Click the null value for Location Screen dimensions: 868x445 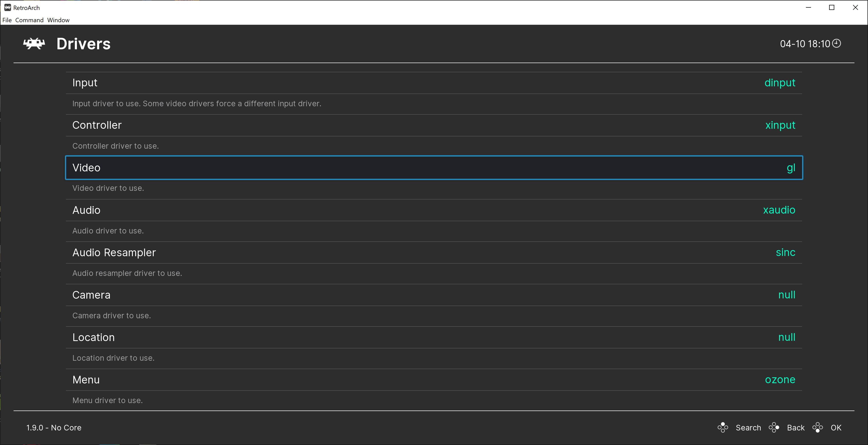point(787,337)
